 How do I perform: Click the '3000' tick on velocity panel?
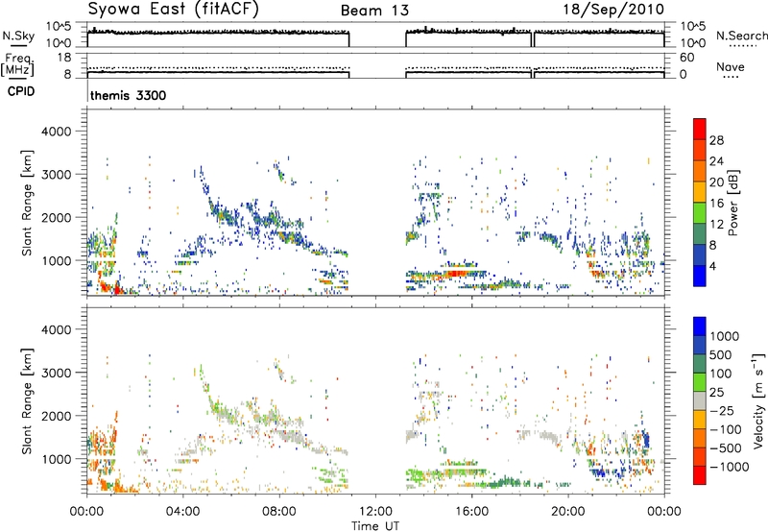point(56,373)
